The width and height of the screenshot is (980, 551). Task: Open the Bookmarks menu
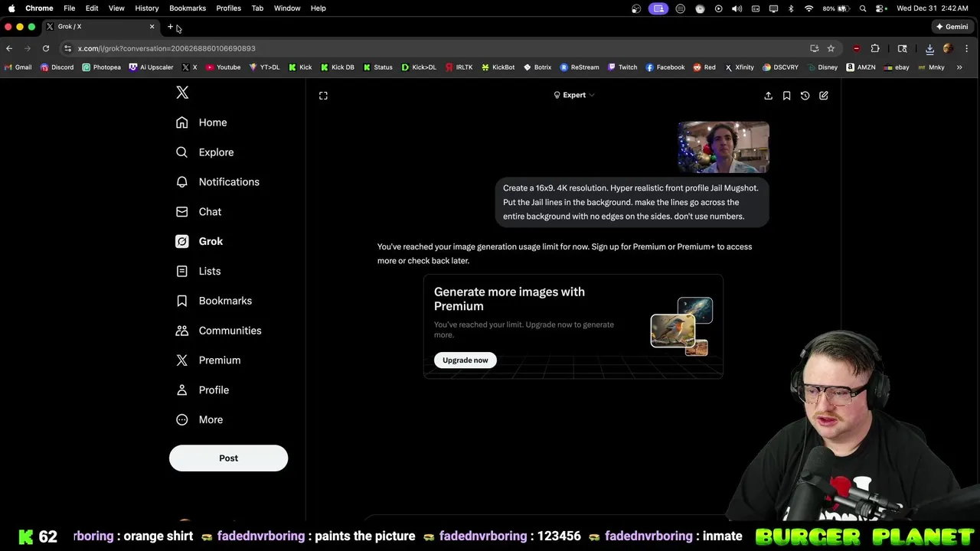point(188,8)
